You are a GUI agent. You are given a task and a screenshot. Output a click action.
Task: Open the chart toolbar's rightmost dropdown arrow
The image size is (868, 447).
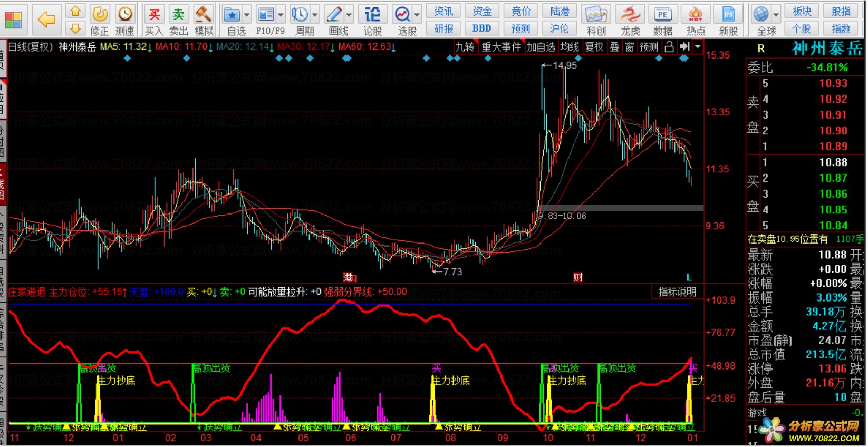[698, 47]
